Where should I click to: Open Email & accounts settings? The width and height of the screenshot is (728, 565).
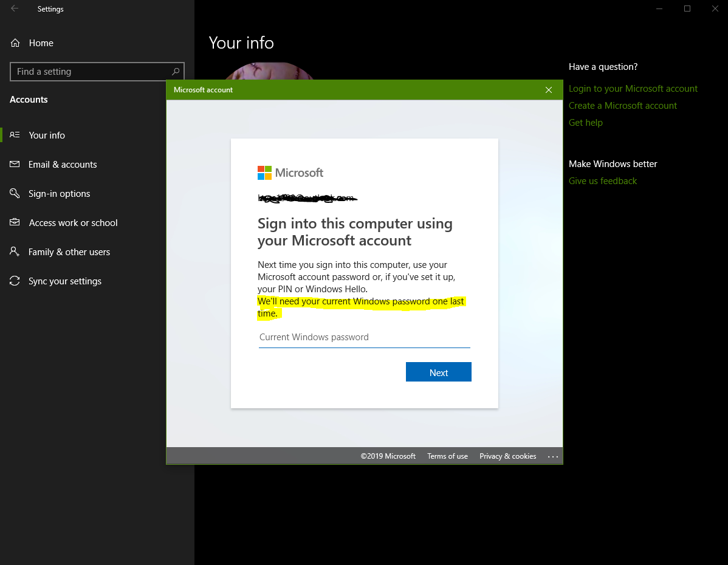point(63,165)
